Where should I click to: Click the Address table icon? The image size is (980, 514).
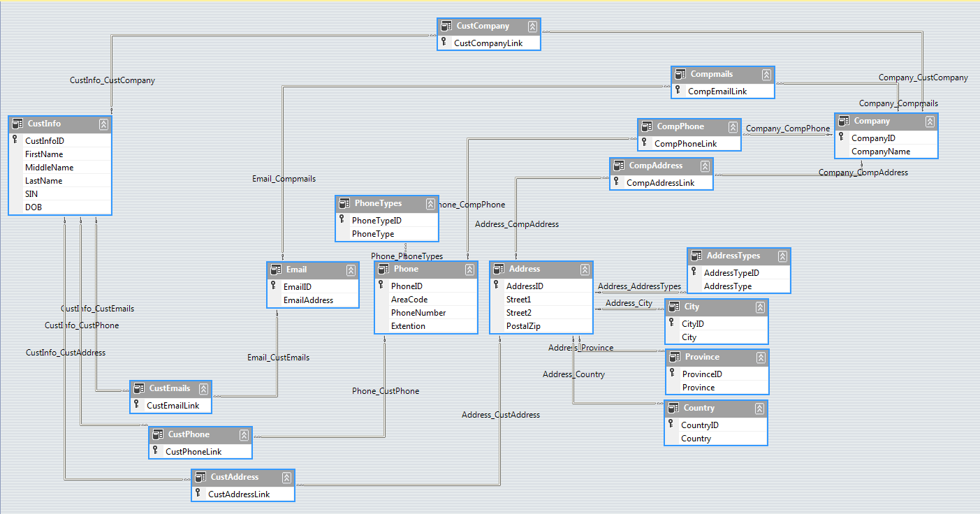(499, 269)
